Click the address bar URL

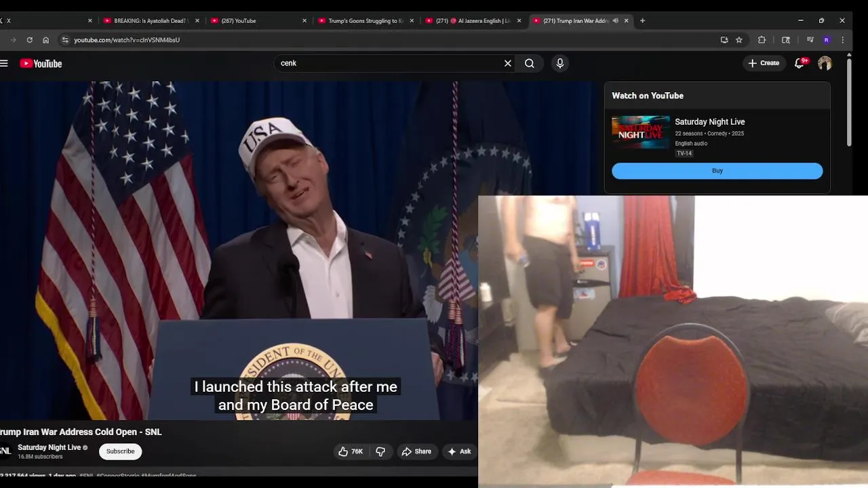[127, 40]
